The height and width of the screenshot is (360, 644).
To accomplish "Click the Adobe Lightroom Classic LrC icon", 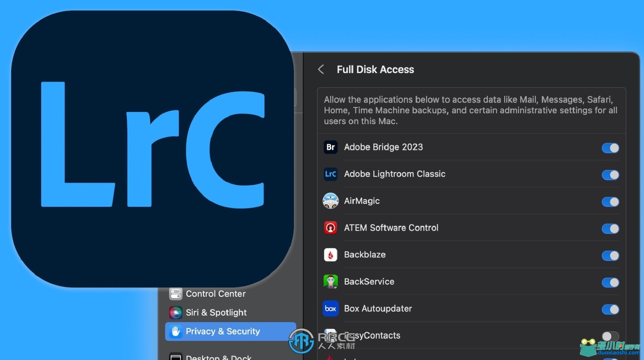I will pos(330,174).
